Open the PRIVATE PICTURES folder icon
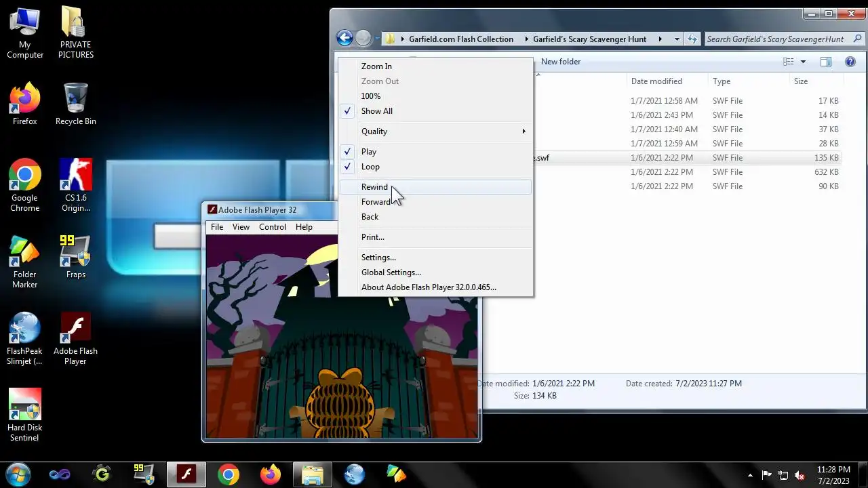Screen dimensions: 868x488 coord(75,33)
